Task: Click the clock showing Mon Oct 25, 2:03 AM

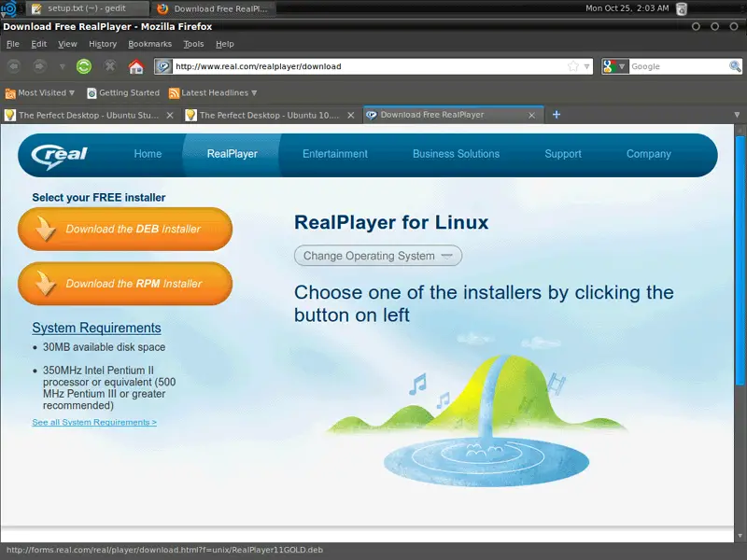Action: [627, 8]
